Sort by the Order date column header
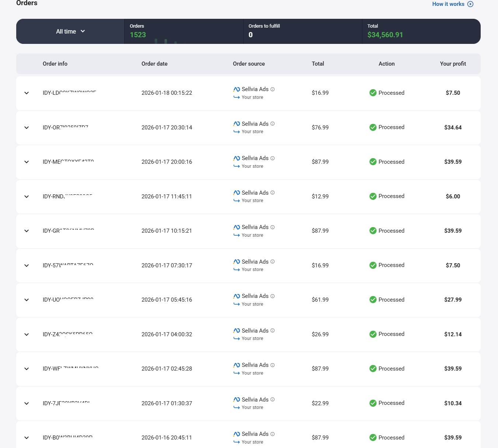498x448 pixels. pyautogui.click(x=154, y=64)
